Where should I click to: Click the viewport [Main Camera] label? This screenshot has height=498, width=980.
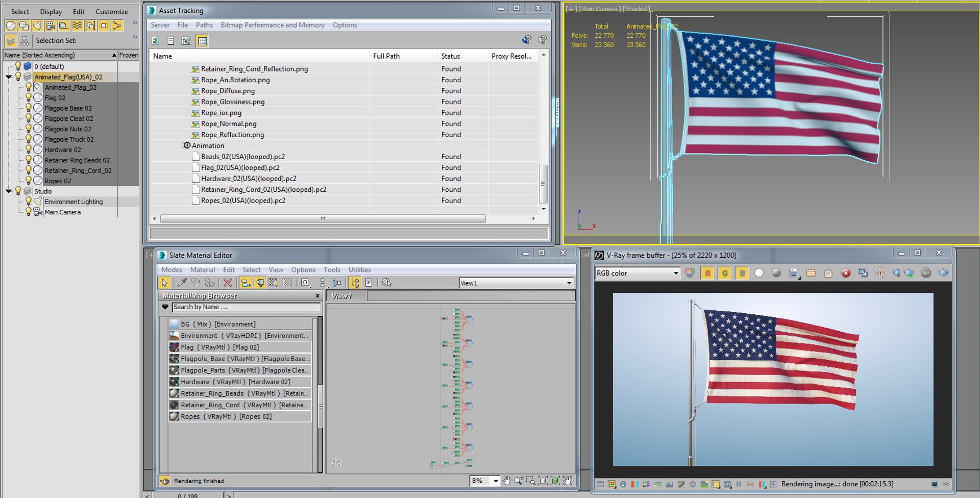point(599,9)
